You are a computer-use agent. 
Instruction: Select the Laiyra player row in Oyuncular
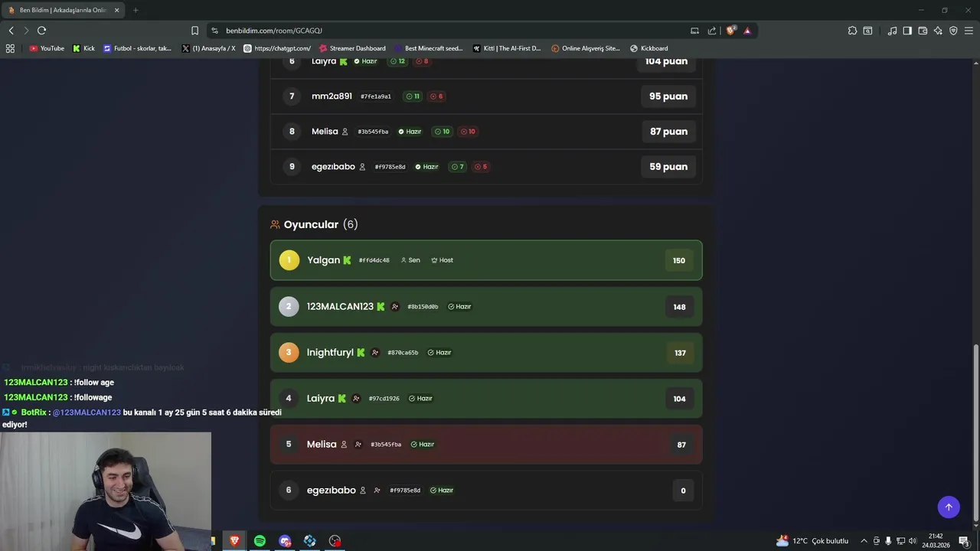486,399
